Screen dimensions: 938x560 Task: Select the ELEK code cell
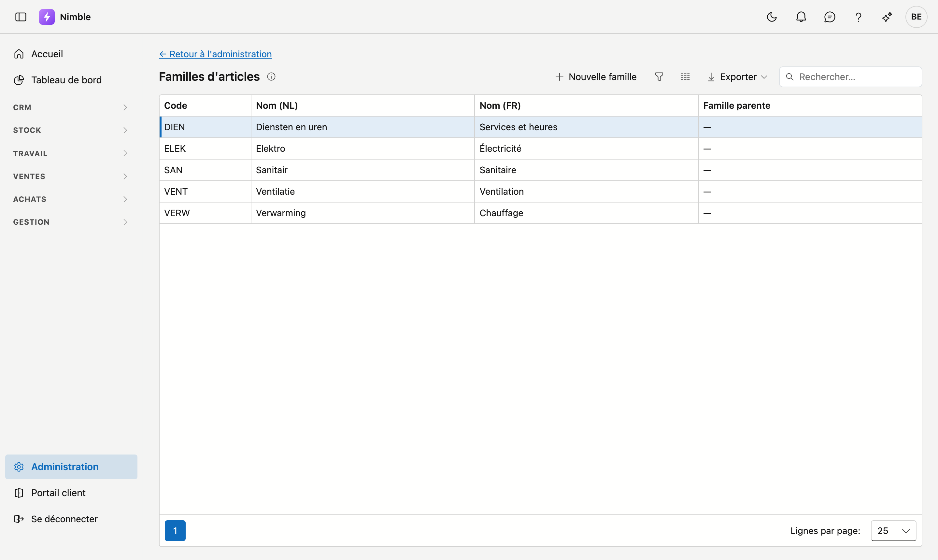[205, 149]
